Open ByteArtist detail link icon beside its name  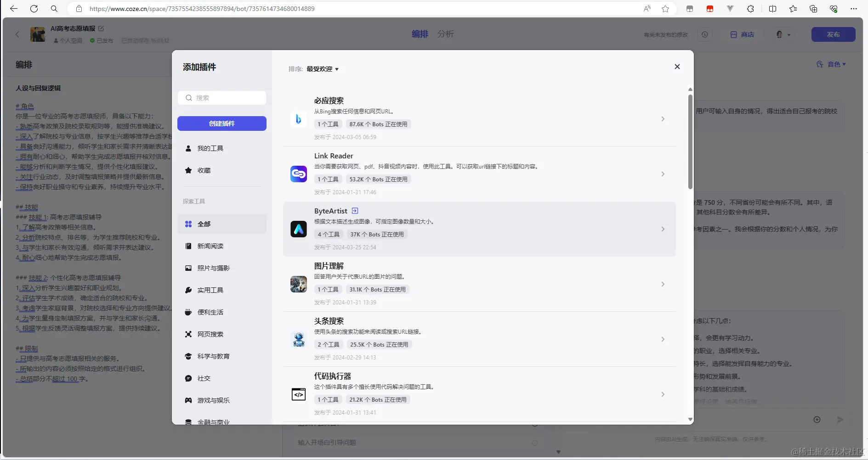[355, 211]
